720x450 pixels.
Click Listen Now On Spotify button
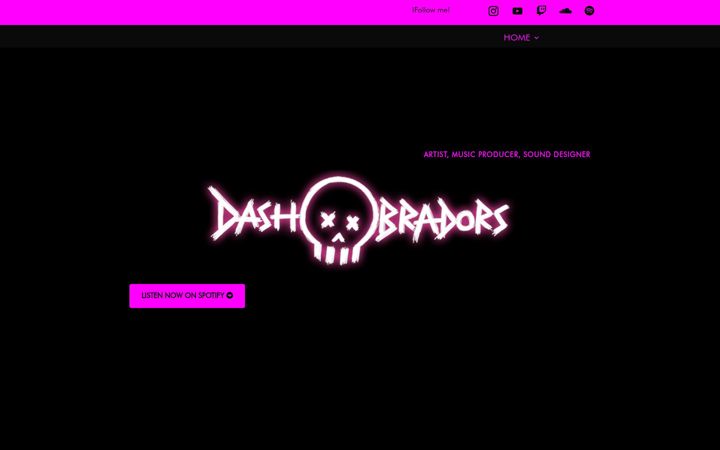pyautogui.click(x=187, y=296)
